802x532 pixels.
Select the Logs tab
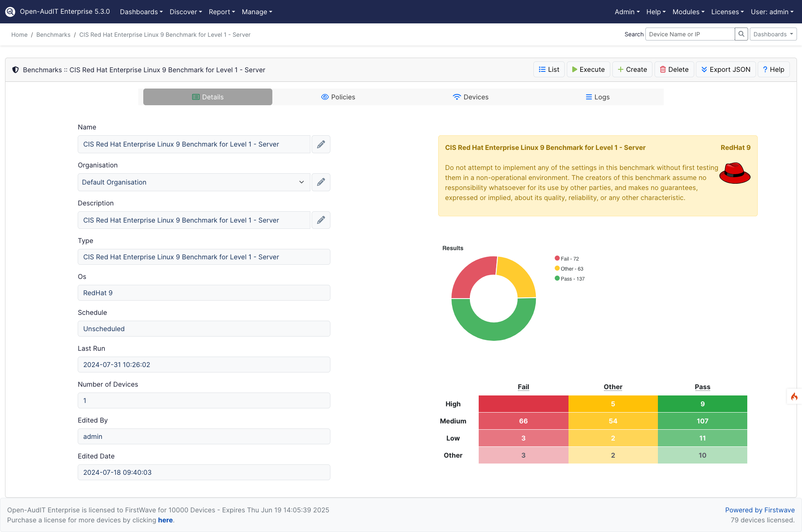[x=598, y=96]
